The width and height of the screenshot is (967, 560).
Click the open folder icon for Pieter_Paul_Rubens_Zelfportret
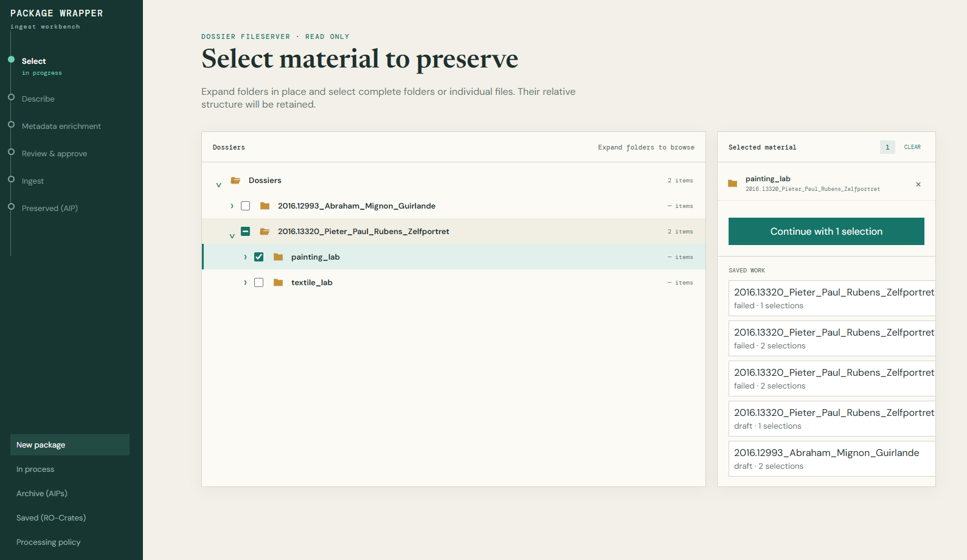coord(265,232)
